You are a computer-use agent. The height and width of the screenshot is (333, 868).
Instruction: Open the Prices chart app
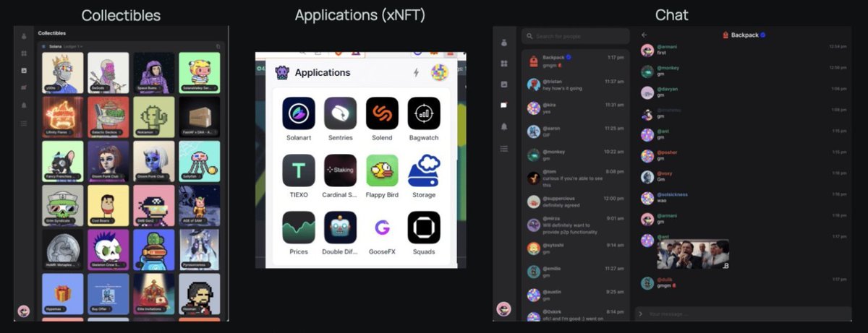pos(299,228)
